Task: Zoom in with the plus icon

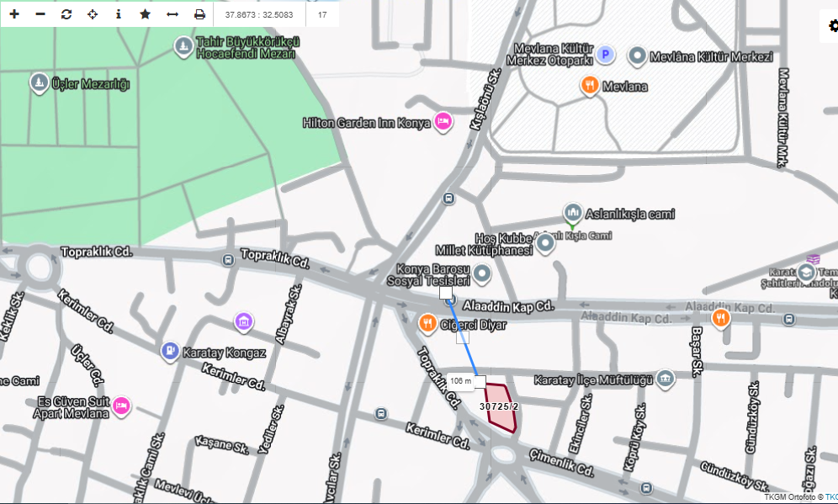Action: pyautogui.click(x=14, y=14)
